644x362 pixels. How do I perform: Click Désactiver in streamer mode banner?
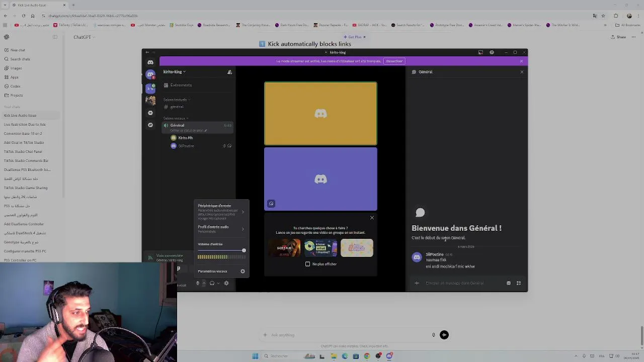394,61
